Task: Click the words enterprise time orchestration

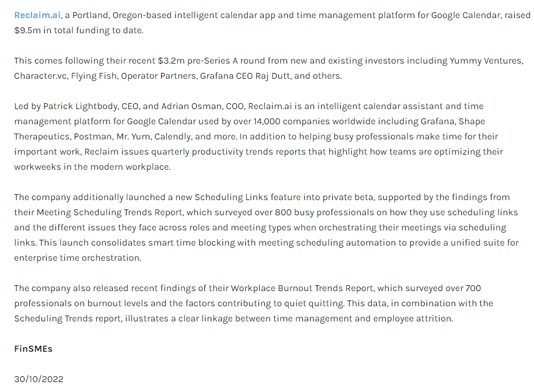Action: pos(77,258)
